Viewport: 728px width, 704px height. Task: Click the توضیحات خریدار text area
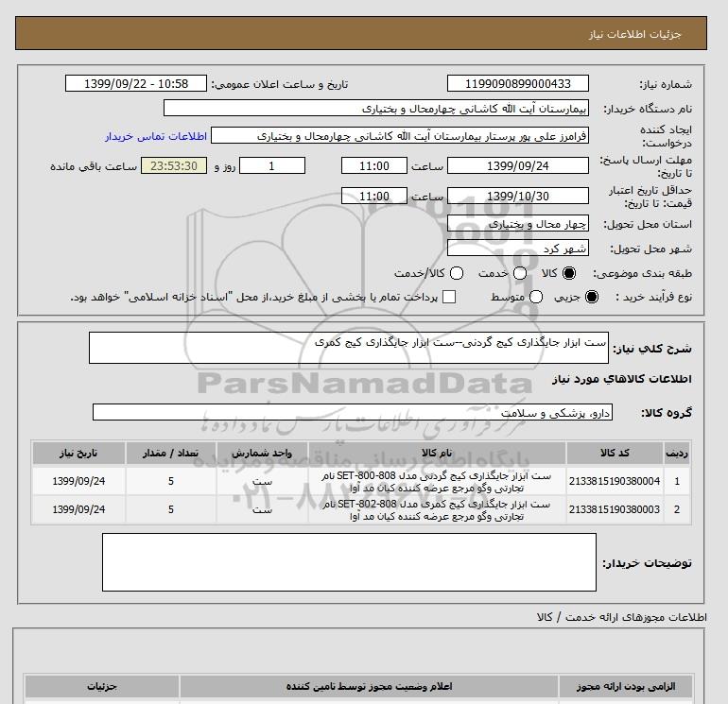[349, 562]
